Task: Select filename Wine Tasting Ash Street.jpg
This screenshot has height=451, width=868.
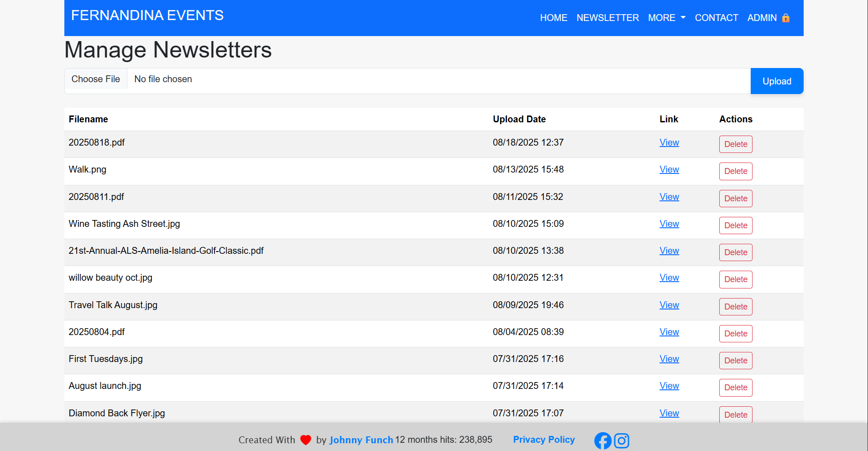Action: (125, 224)
